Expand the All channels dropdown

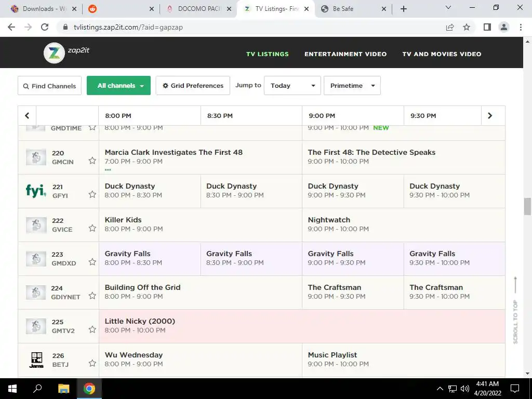pyautogui.click(x=119, y=86)
